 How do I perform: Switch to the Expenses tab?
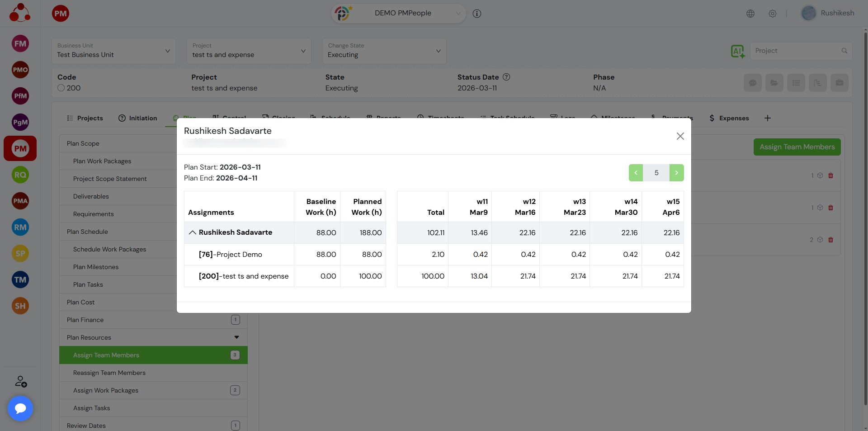coord(729,118)
